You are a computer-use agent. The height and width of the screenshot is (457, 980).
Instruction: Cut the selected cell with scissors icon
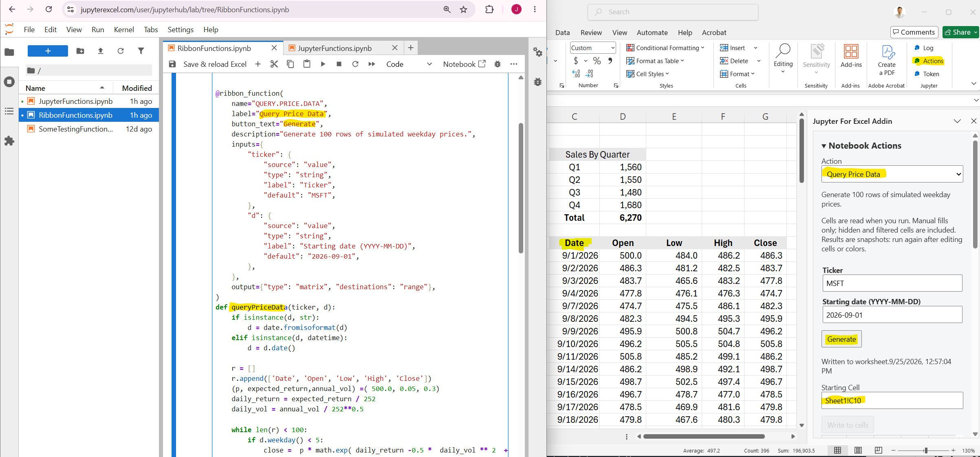tap(274, 64)
